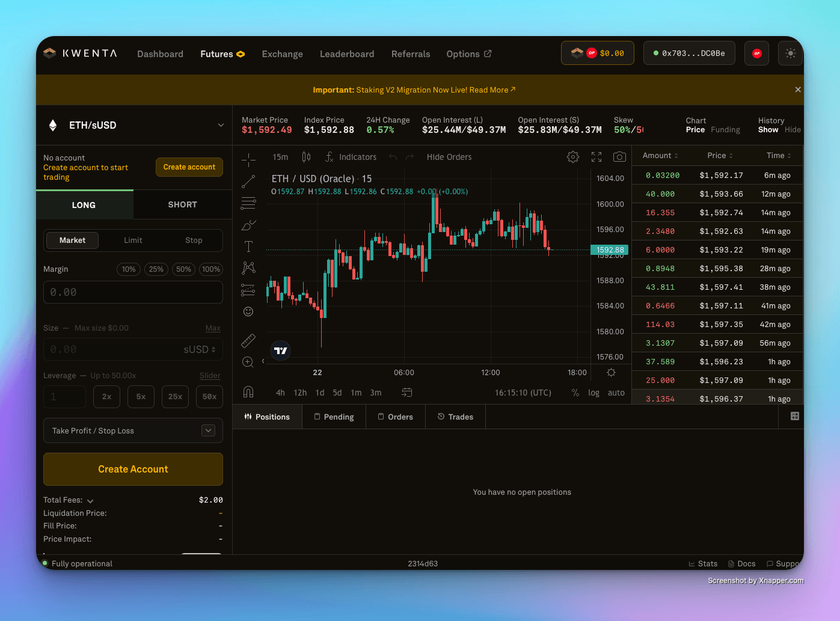Select Market order type

(x=72, y=240)
